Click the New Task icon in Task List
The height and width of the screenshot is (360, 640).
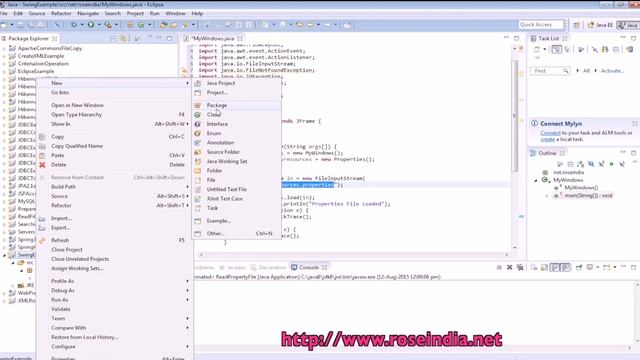(537, 49)
